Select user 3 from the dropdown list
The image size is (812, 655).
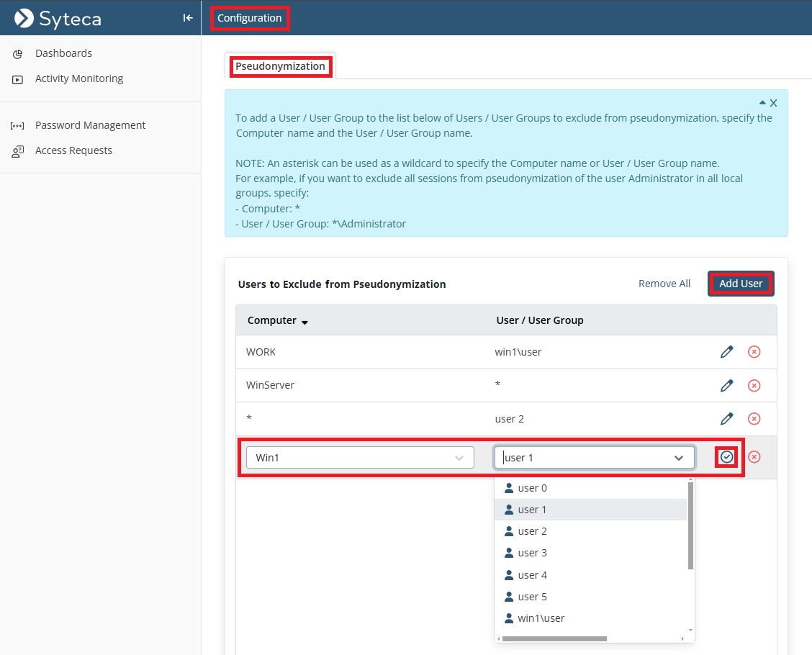click(532, 553)
